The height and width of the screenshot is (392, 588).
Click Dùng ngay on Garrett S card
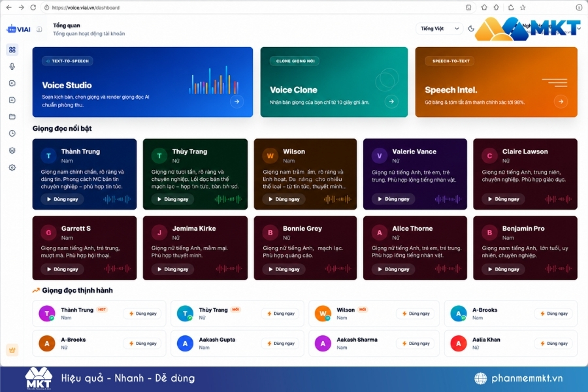[62, 269]
